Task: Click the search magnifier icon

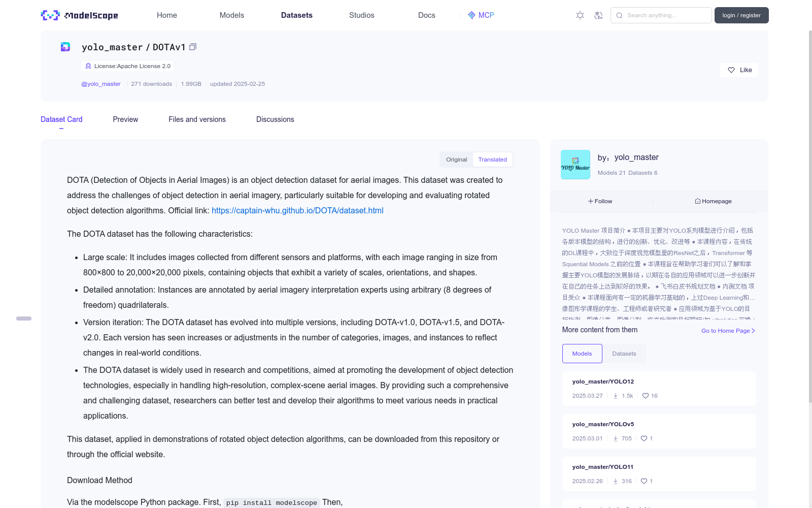Action: point(619,15)
